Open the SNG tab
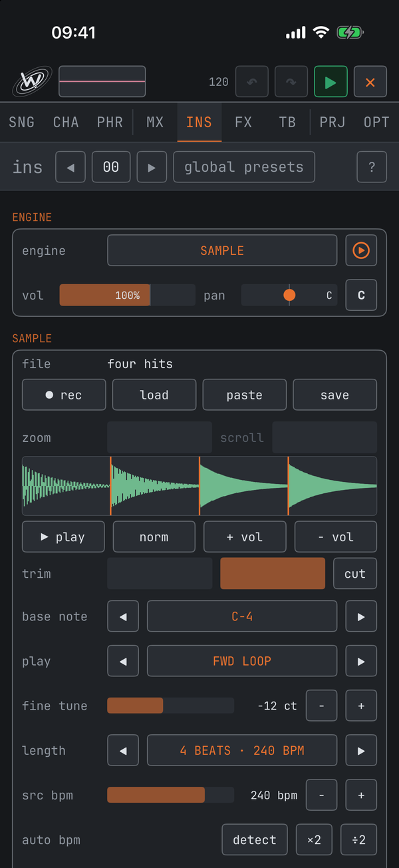 (22, 122)
